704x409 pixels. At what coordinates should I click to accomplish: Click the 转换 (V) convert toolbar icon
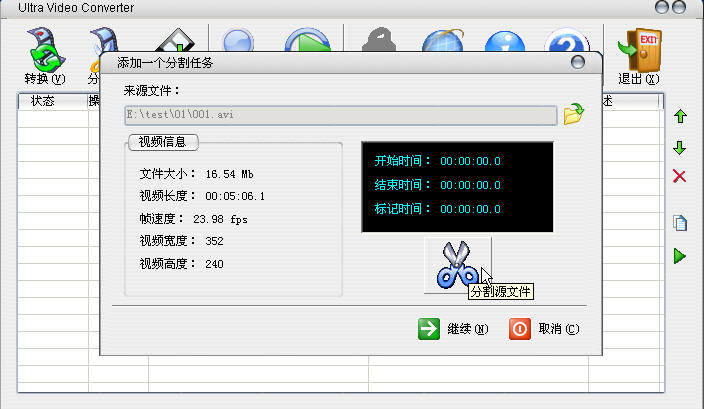point(45,56)
